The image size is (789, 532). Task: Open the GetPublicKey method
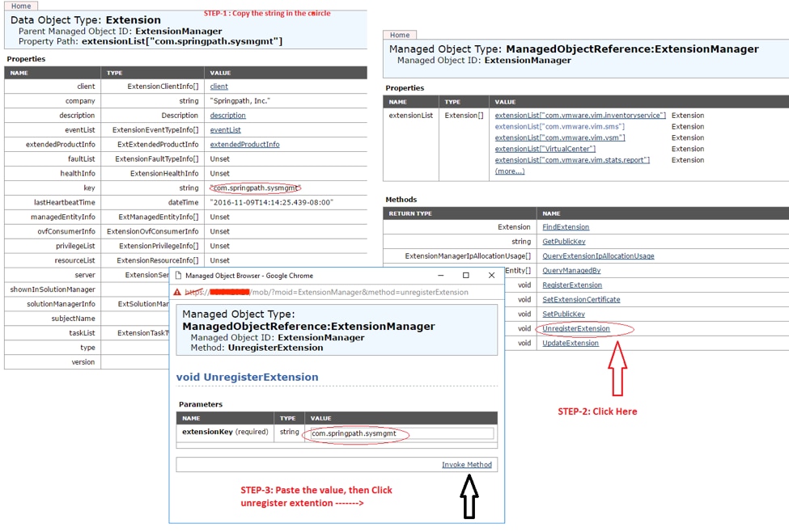click(563, 242)
